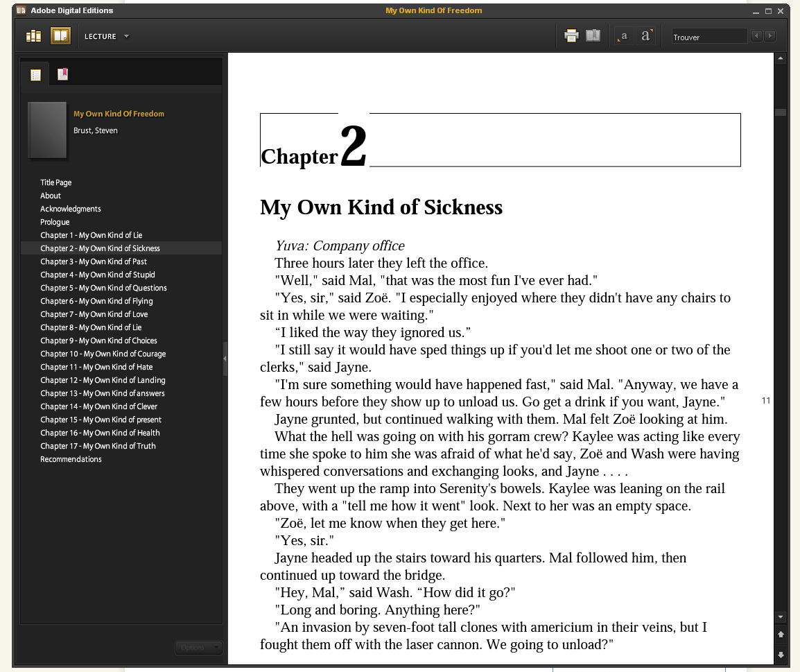Select Chapter 2 - My Own Kind of Sickness

point(100,248)
